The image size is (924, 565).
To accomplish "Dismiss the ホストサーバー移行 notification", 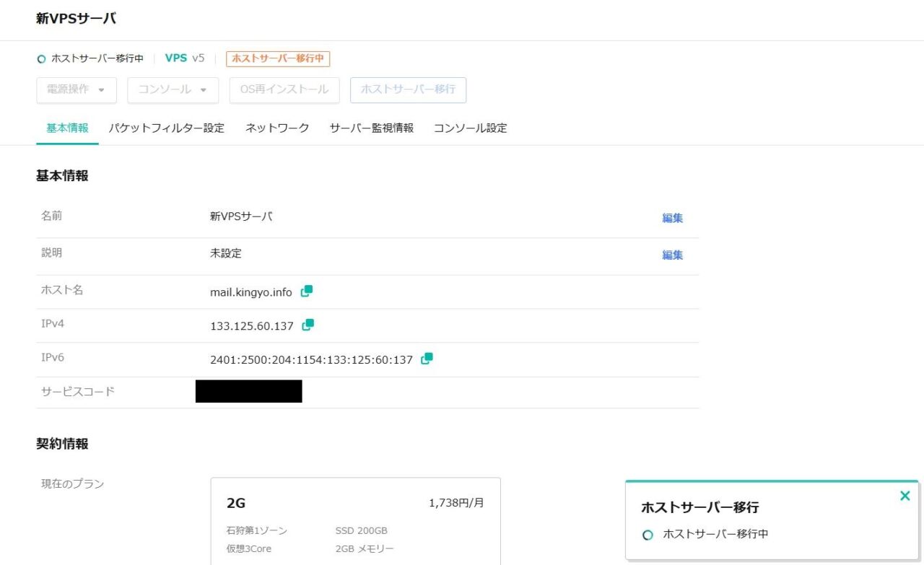I will point(905,496).
